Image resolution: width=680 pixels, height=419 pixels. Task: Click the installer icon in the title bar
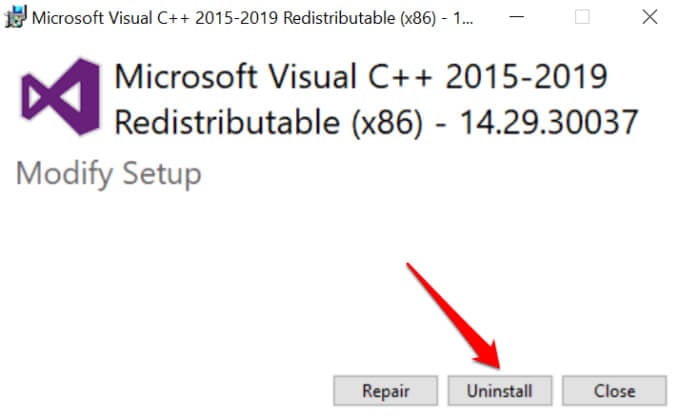pos(14,17)
